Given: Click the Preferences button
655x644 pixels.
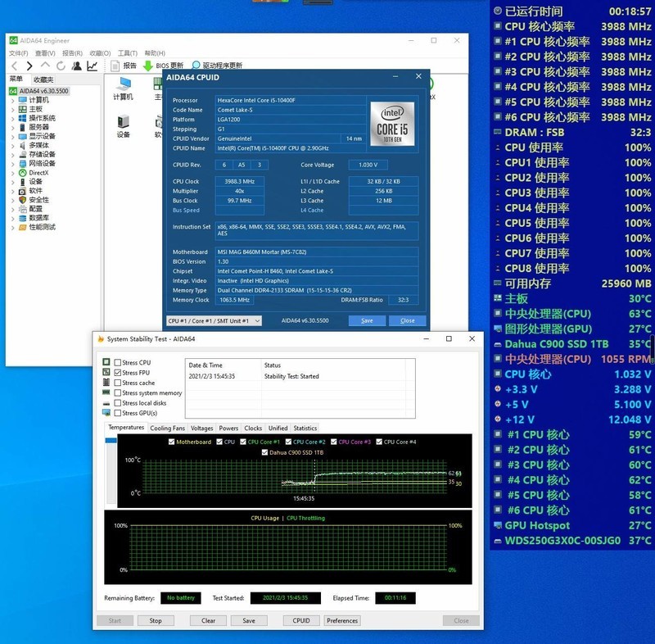Looking at the screenshot, I should [342, 620].
